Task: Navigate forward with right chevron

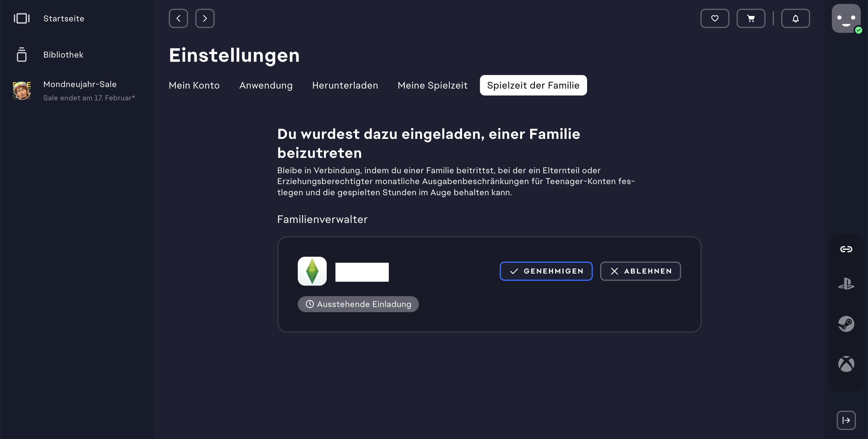Action: 205,19
